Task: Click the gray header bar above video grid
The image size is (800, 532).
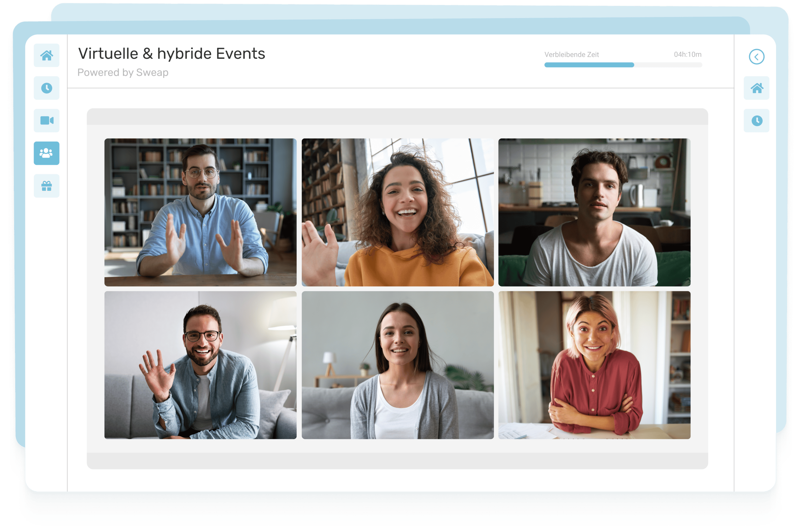Action: 397,117
